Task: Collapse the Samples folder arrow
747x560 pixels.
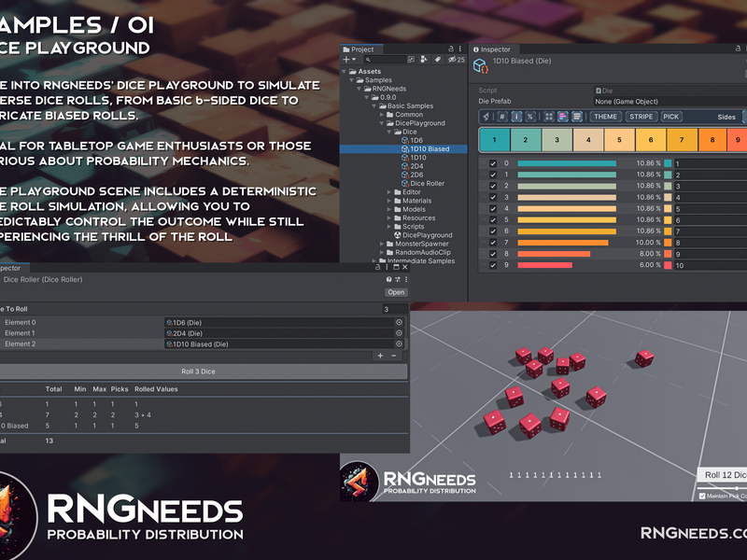Action: click(352, 80)
